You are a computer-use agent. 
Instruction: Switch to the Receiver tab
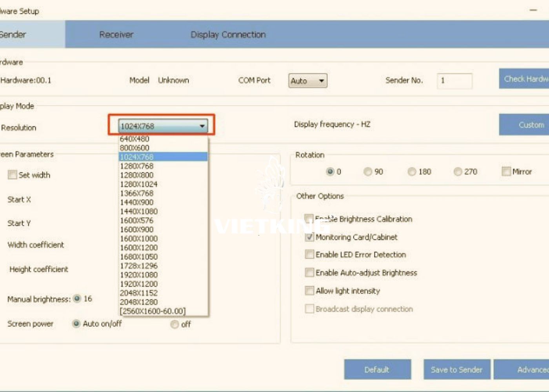pyautogui.click(x=116, y=34)
